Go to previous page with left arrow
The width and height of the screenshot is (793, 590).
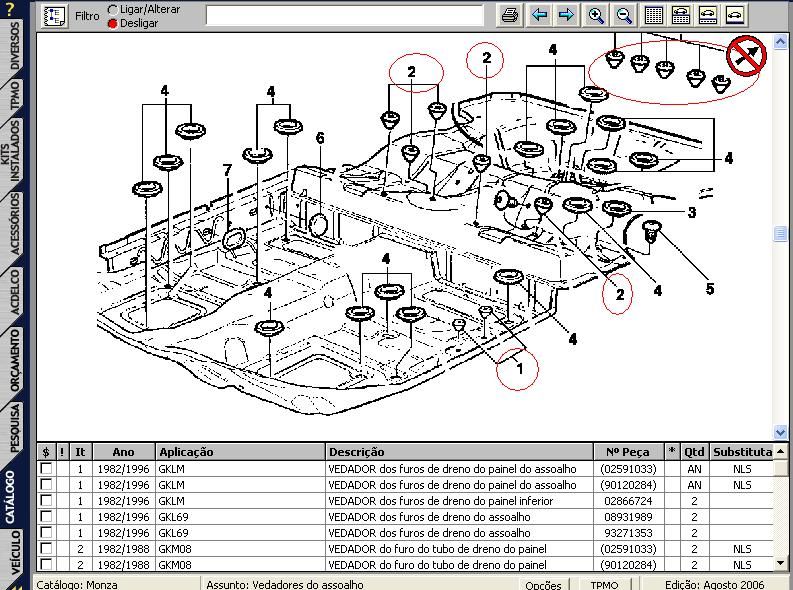tap(540, 15)
